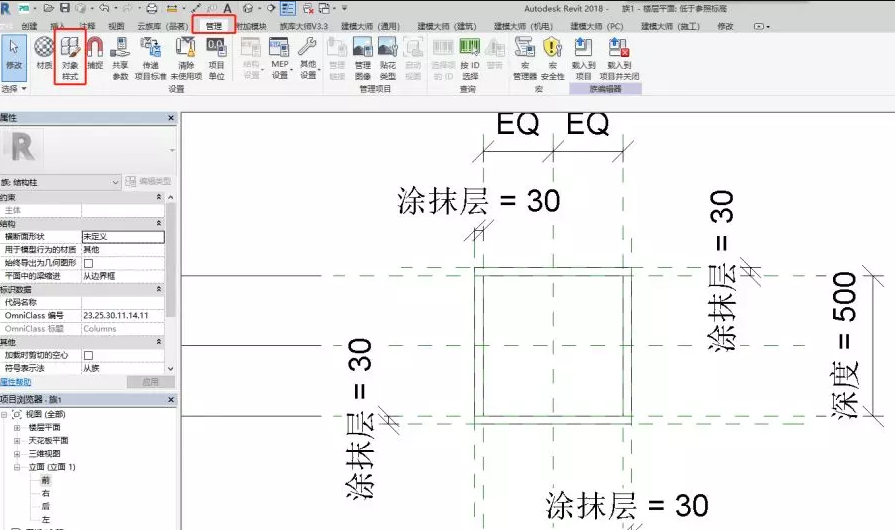
Task: Click the 3D view house icon
Action: click(248, 9)
